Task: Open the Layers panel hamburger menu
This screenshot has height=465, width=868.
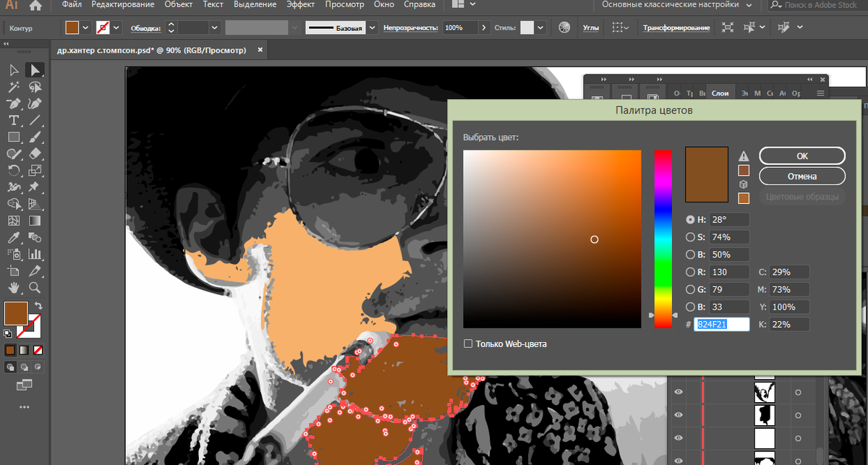Action: pos(820,93)
